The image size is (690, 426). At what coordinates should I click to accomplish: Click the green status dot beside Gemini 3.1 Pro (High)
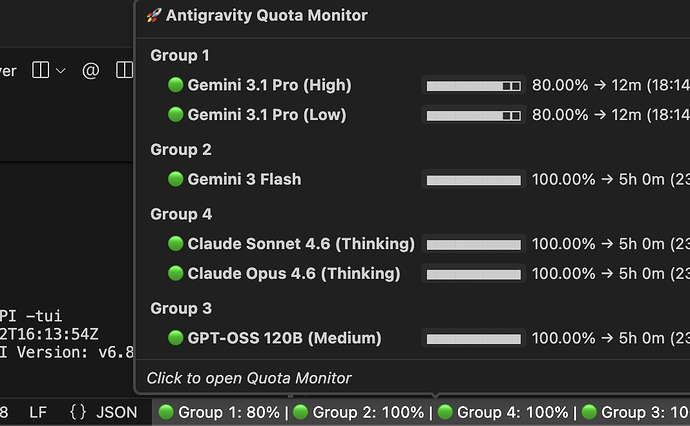point(176,84)
